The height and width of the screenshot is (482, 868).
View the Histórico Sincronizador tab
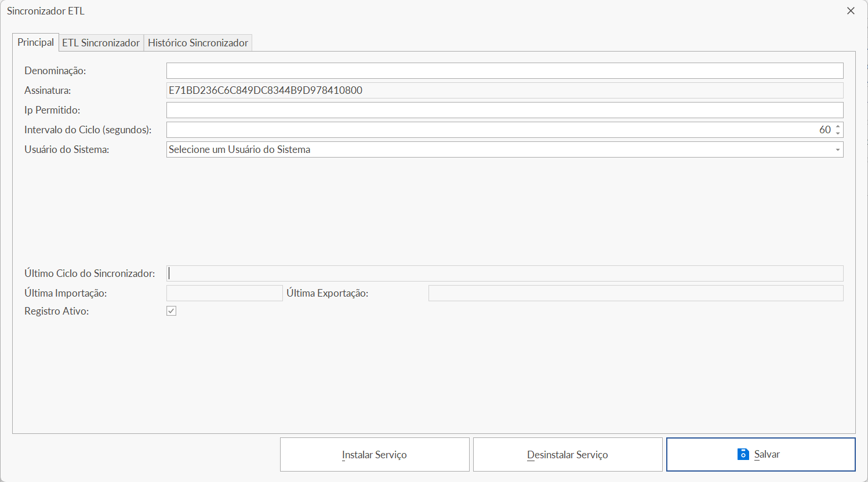(198, 43)
